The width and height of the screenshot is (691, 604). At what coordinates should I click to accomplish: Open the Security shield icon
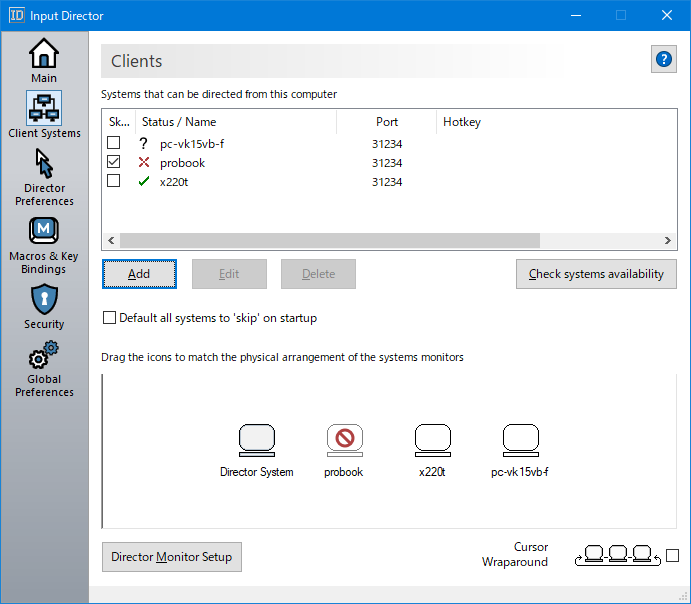coord(44,299)
